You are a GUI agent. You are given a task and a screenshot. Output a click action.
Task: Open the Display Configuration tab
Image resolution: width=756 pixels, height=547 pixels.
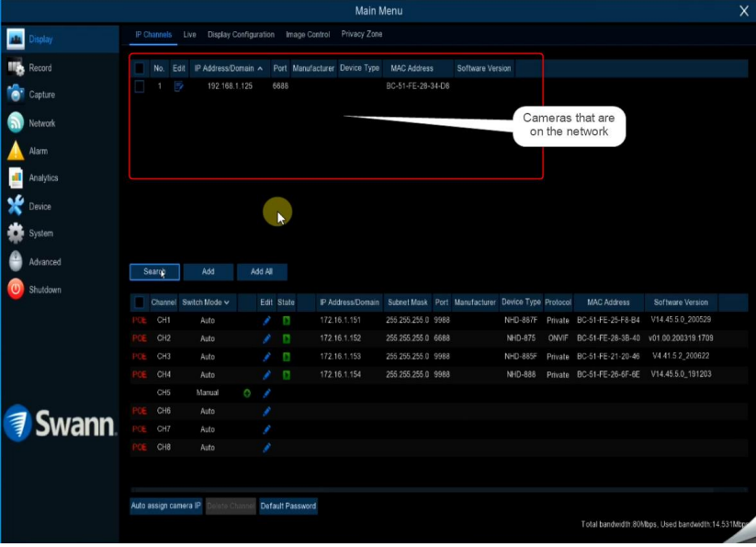click(x=241, y=35)
